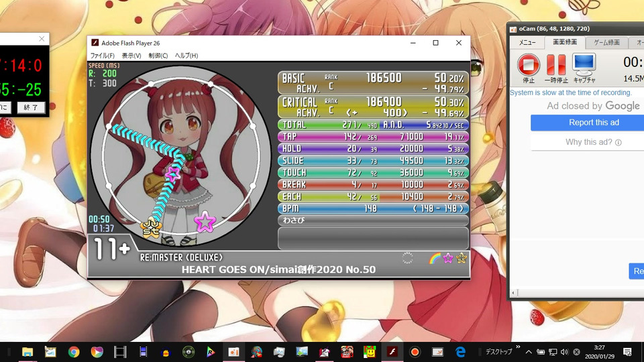The width and height of the screenshot is (644, 362).
Task: Click the 終了 button in the timer window
Action: pos(31,107)
